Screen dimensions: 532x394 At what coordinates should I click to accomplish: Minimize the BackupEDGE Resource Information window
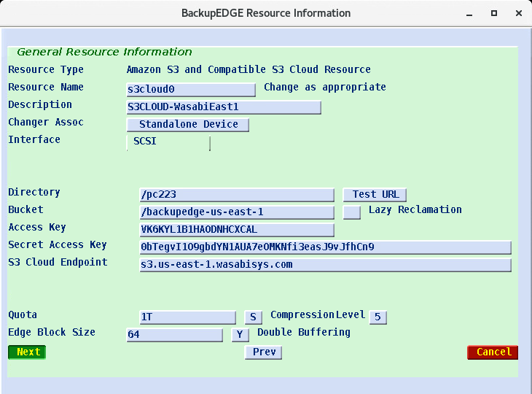pos(469,14)
